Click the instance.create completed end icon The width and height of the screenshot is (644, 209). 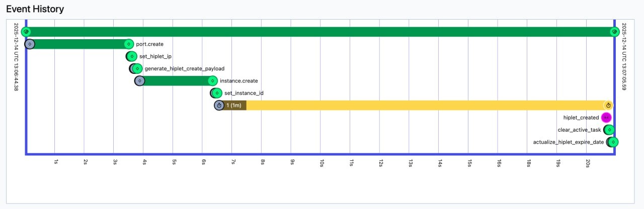pyautogui.click(x=213, y=81)
